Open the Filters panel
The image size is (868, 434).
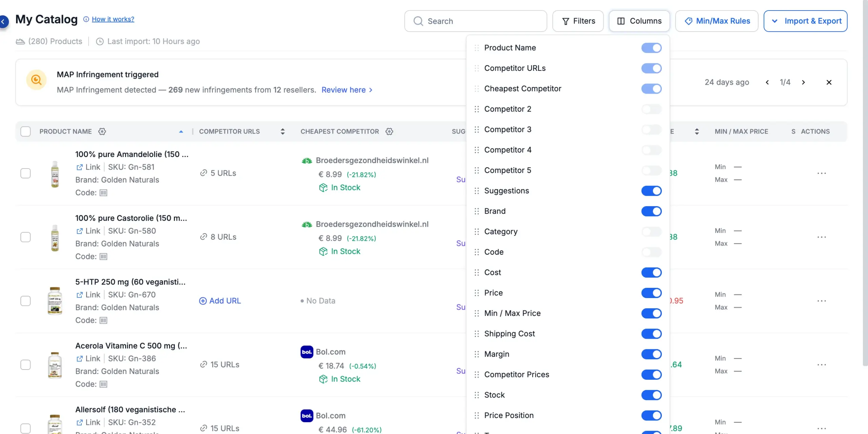coord(578,21)
